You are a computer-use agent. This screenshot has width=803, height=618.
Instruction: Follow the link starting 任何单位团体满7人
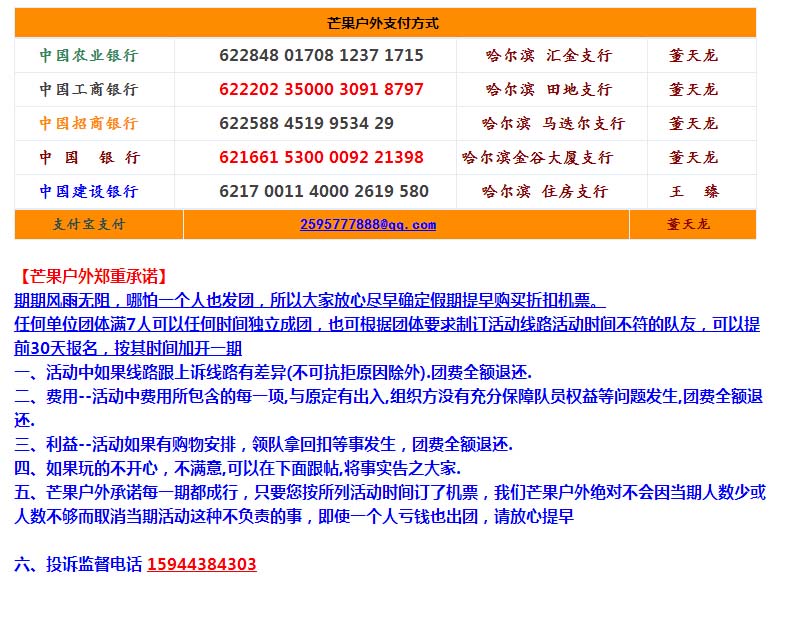(x=387, y=336)
